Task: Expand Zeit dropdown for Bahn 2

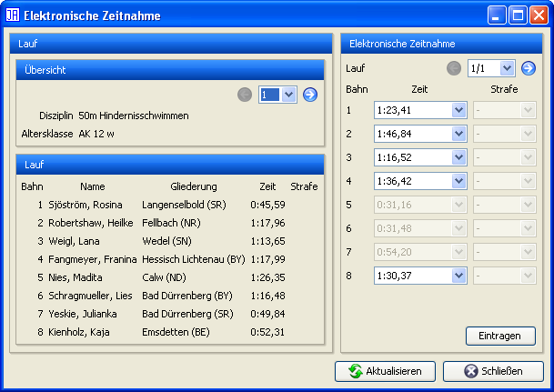Action: pos(458,134)
